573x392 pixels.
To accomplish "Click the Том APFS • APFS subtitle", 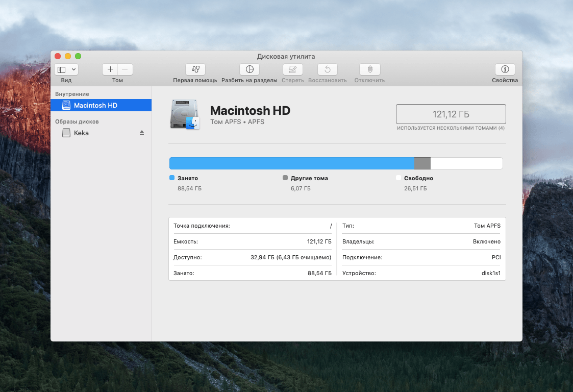I will point(237,122).
